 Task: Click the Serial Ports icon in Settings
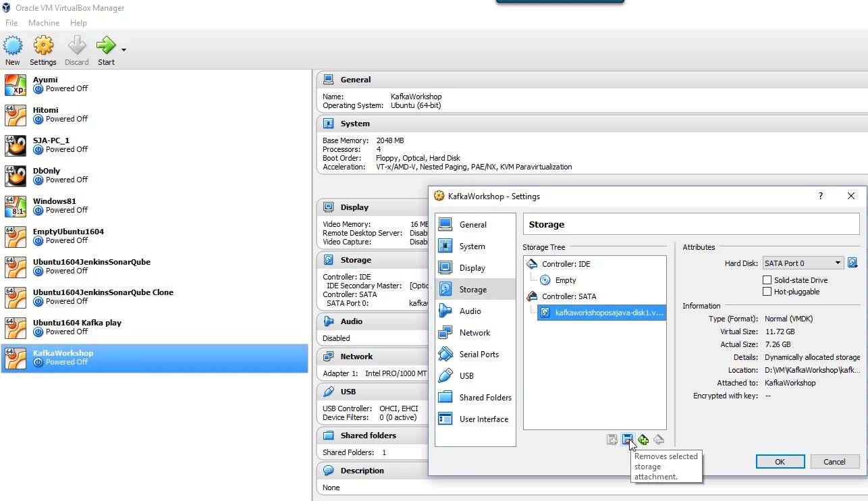click(445, 354)
